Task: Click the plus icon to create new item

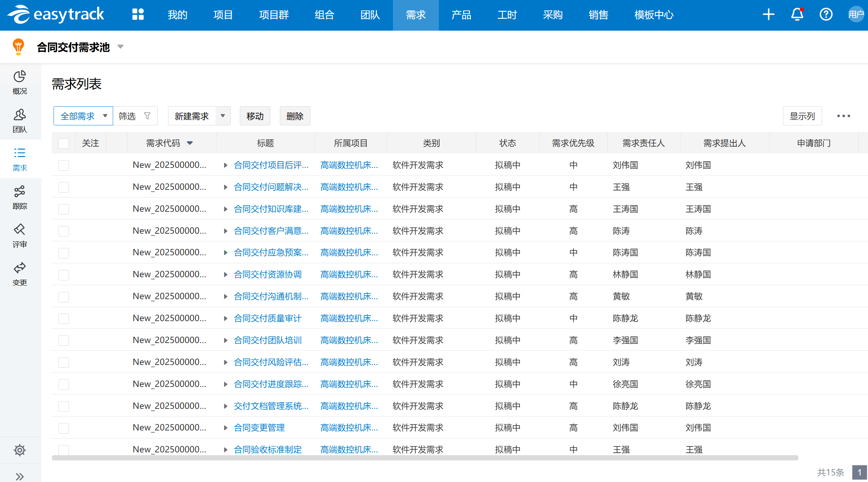Action: pyautogui.click(x=768, y=15)
